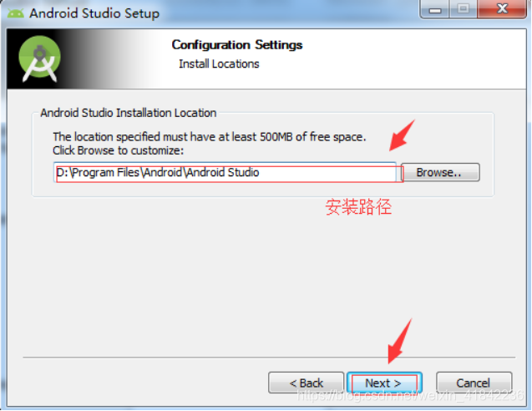
Task: Minimize the Android Studio Setup window
Action: click(x=434, y=9)
